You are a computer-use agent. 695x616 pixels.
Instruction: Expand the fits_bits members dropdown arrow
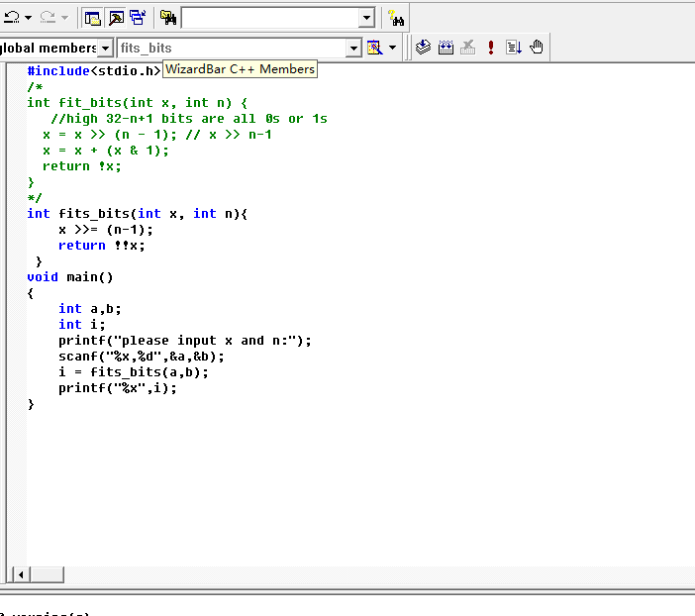(x=353, y=48)
